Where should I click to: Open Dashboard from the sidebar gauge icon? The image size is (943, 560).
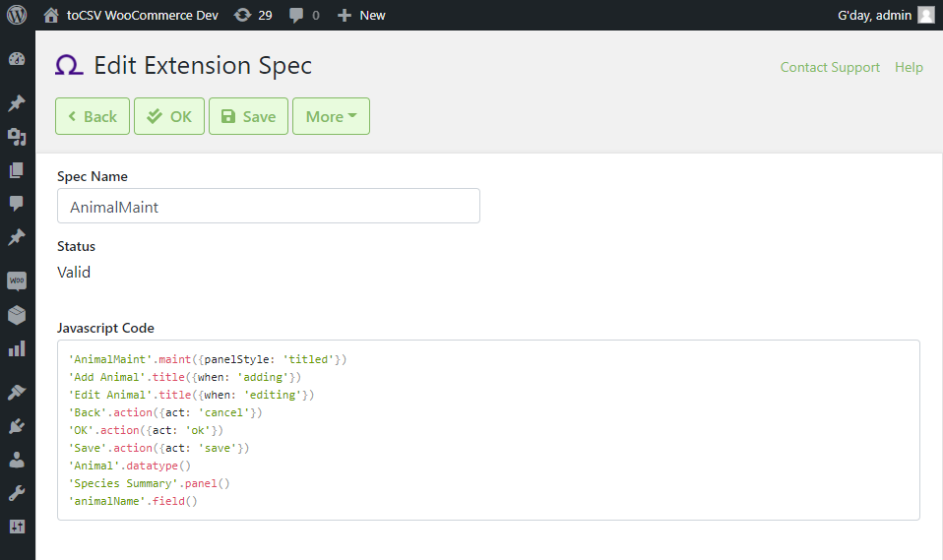[17, 59]
